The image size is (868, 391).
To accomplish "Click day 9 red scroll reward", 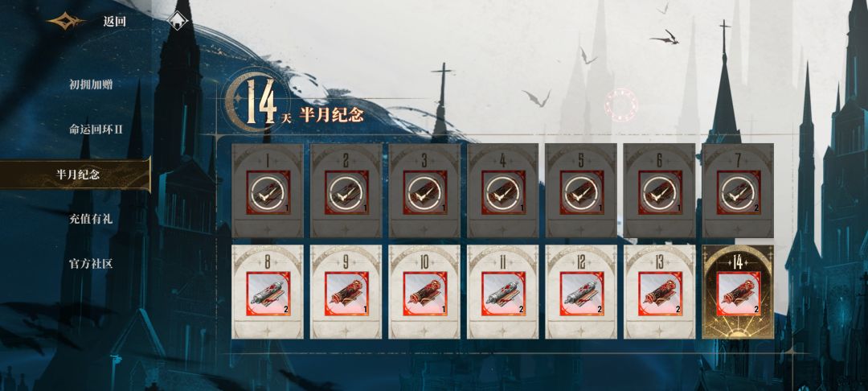I will click(x=346, y=294).
